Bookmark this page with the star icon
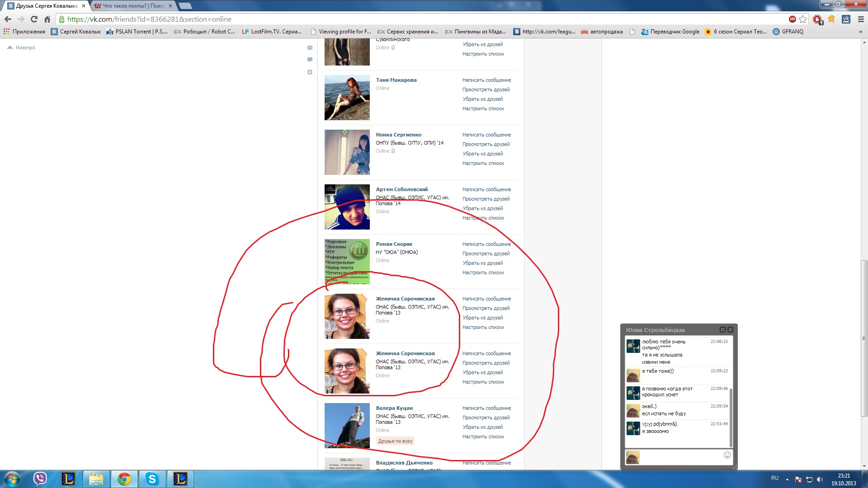868x488 pixels. tap(802, 19)
